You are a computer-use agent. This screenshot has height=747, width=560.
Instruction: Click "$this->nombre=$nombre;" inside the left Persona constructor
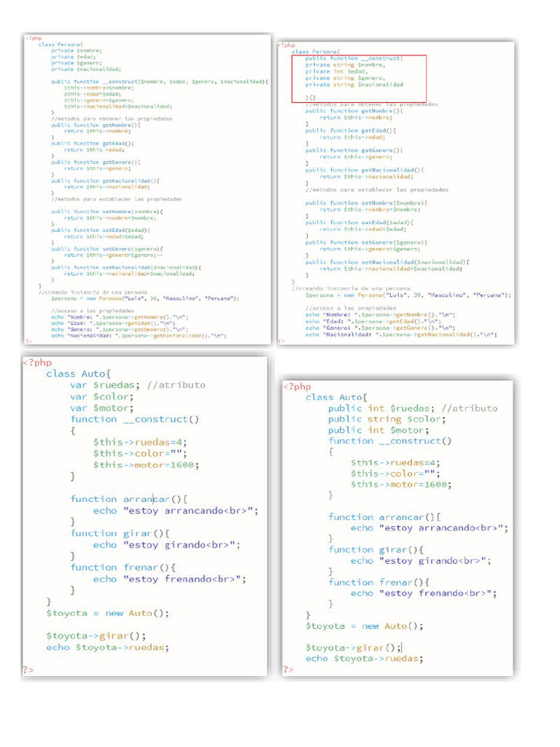(x=99, y=88)
